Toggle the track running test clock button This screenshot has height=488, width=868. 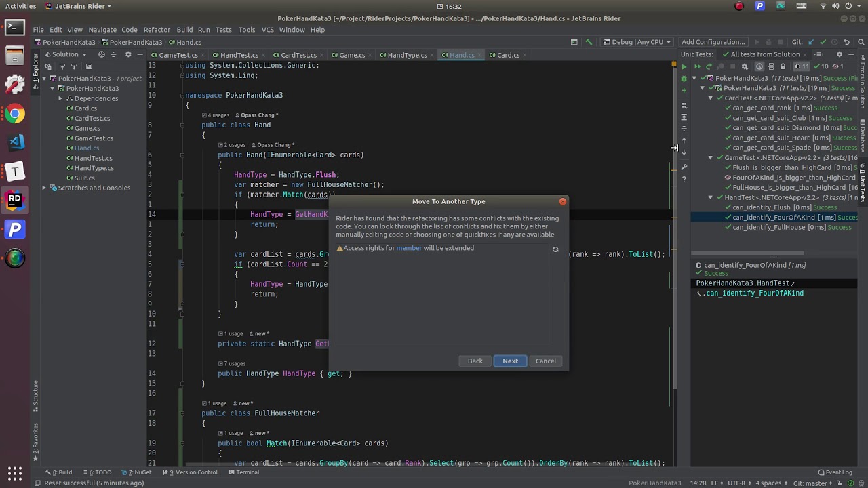click(759, 66)
